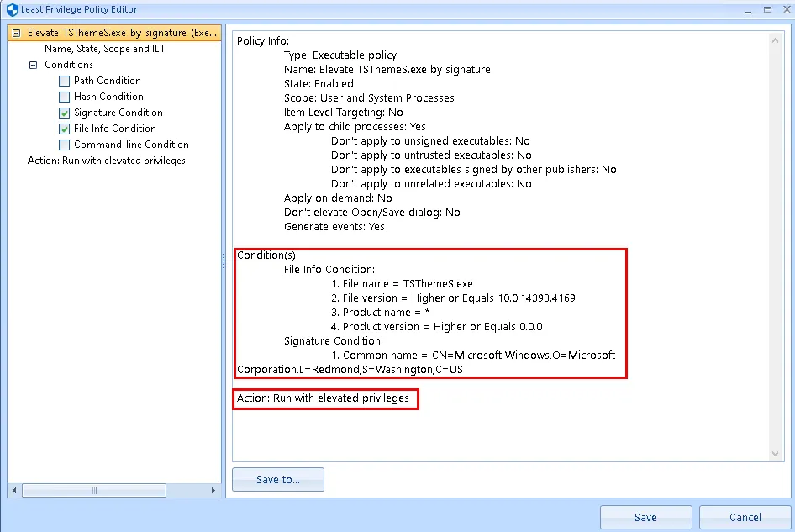Image resolution: width=795 pixels, height=532 pixels.
Task: Uncheck the Signature Condition checkbox
Action: [x=65, y=113]
